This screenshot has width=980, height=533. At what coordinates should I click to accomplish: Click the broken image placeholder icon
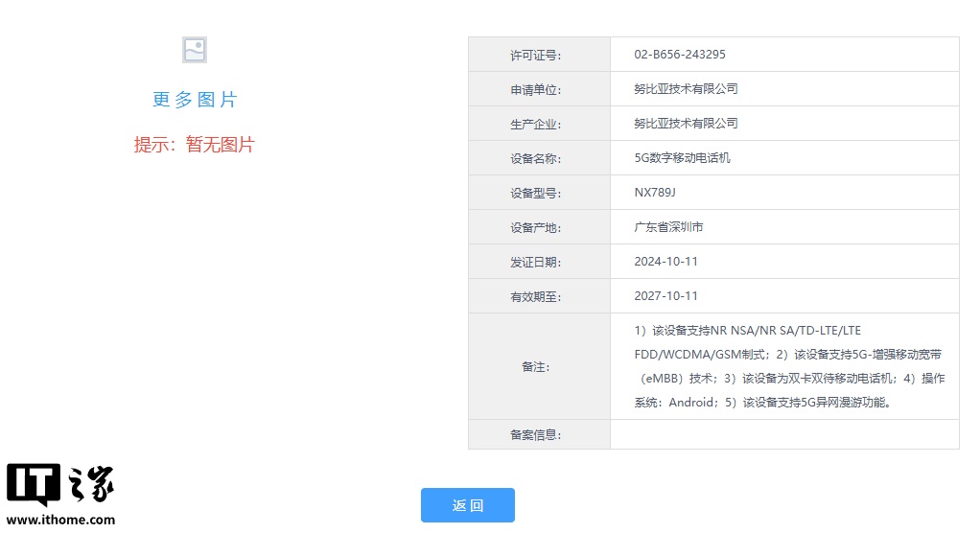coord(195,50)
